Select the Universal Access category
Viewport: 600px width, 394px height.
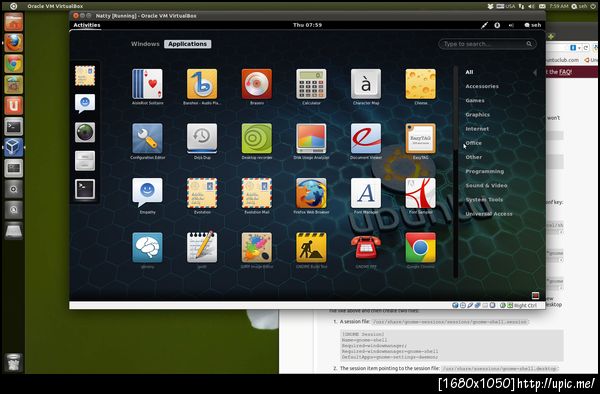pos(489,214)
